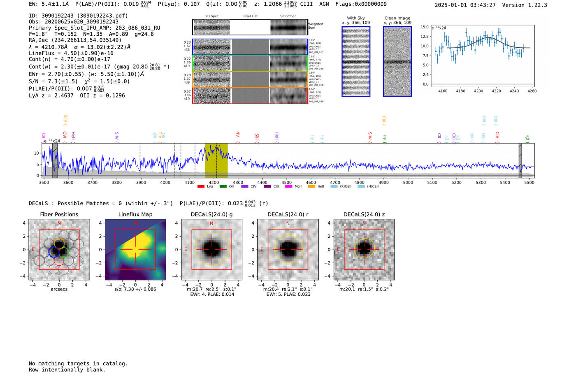576x392 pixels.
Task: Click the ID 3090192243 text line
Action: (x=78, y=16)
